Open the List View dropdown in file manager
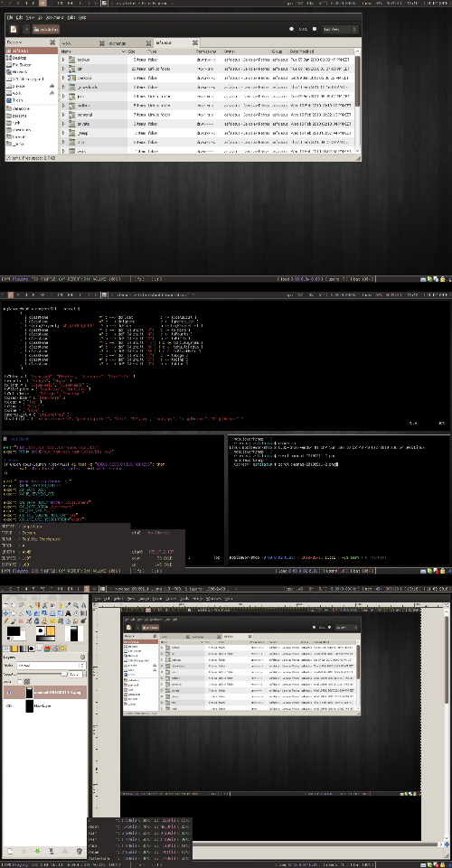452x868 pixels. pos(340,29)
